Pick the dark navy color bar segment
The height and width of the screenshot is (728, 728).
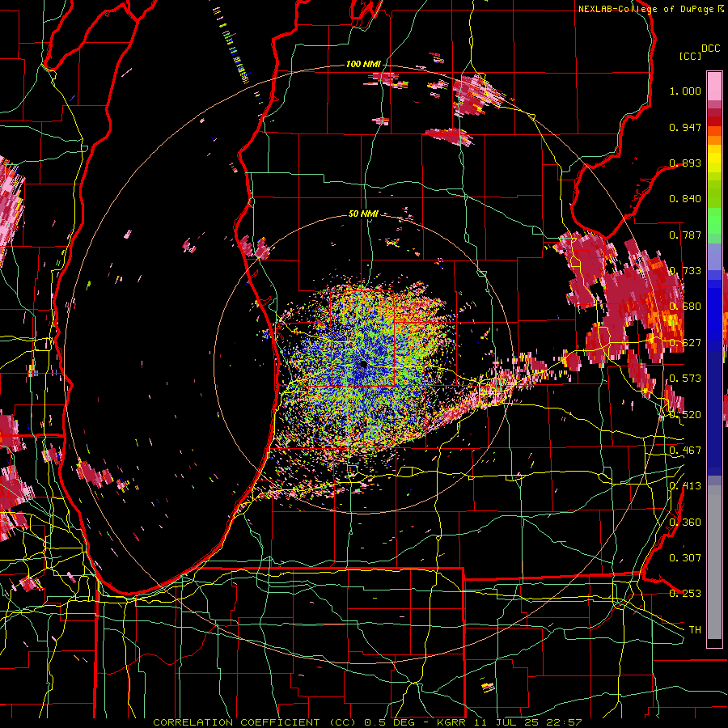tap(714, 408)
